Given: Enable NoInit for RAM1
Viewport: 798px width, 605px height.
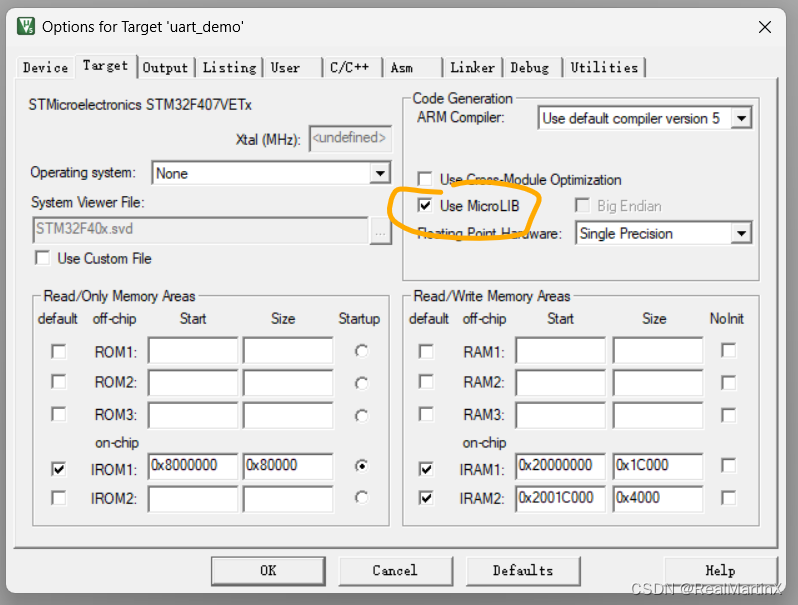Looking at the screenshot, I should pos(728,351).
